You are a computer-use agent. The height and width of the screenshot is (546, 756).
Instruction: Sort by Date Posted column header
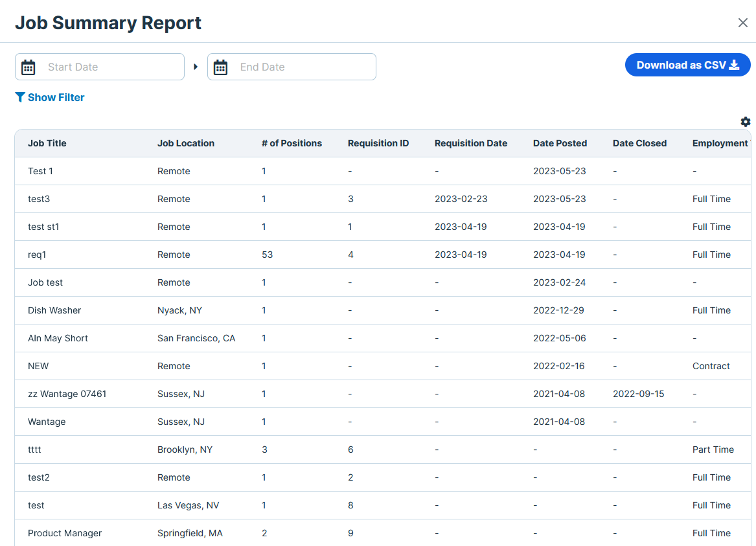[560, 143]
